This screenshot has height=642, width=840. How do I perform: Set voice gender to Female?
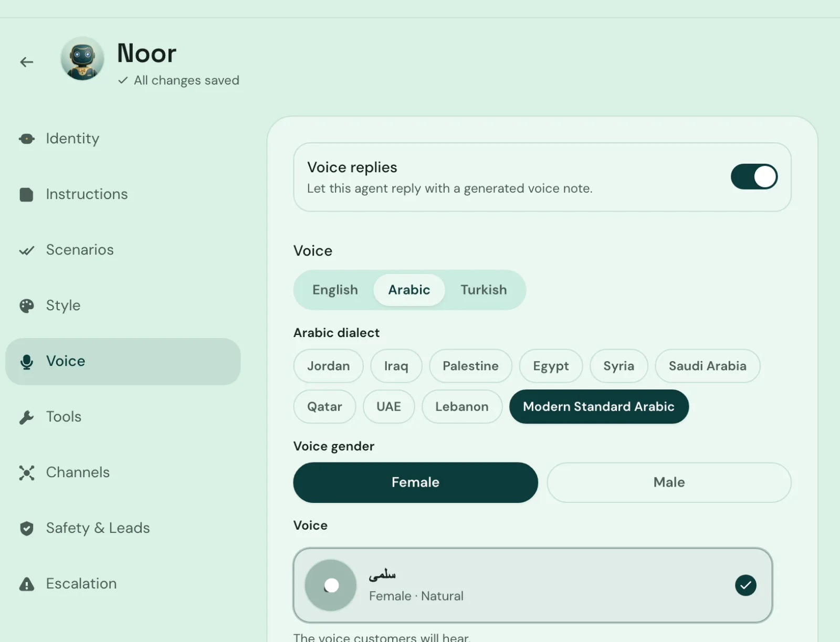tap(415, 482)
